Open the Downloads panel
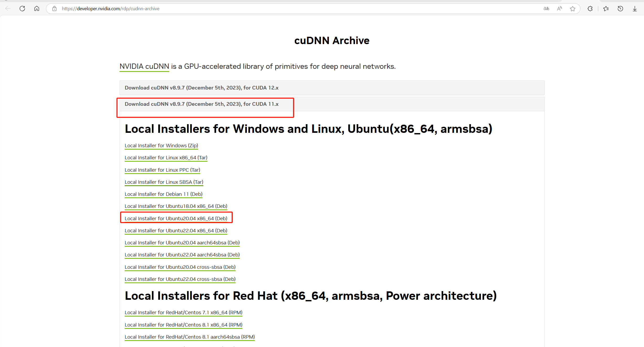The image size is (644, 347). click(x=635, y=8)
